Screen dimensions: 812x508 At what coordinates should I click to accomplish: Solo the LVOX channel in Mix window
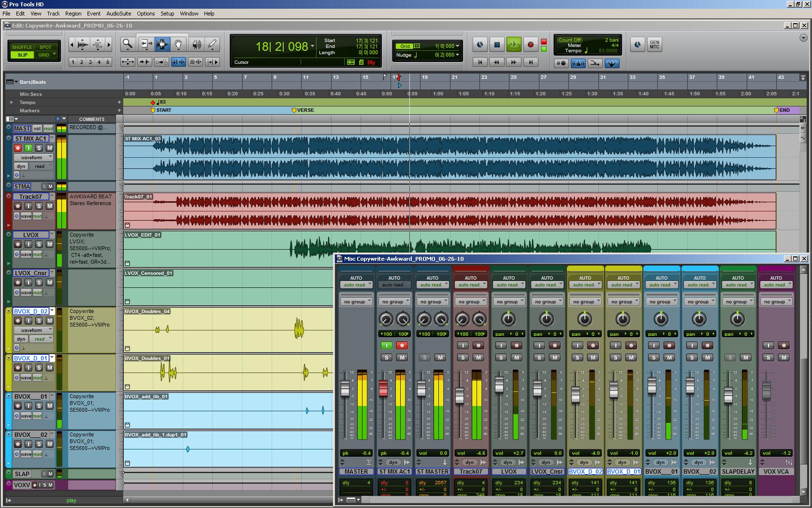click(501, 358)
